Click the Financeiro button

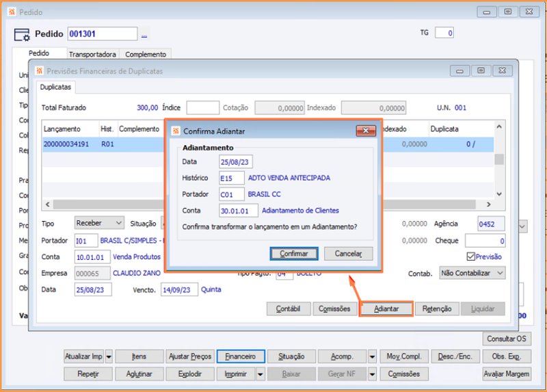tap(241, 356)
